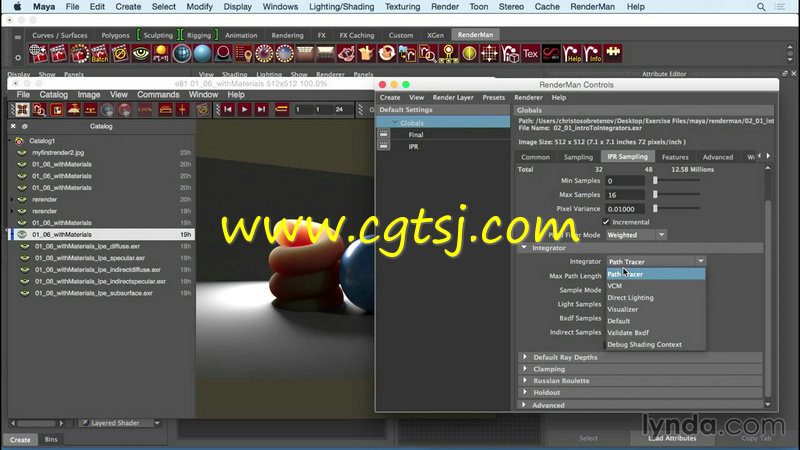Expand the Russian Roulette section
The width and height of the screenshot is (800, 450).
pyautogui.click(x=524, y=380)
